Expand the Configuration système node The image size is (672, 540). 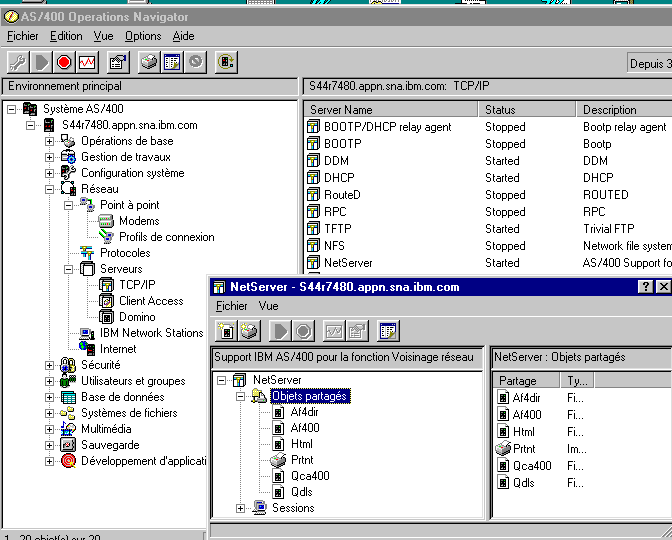pyautogui.click(x=49, y=174)
